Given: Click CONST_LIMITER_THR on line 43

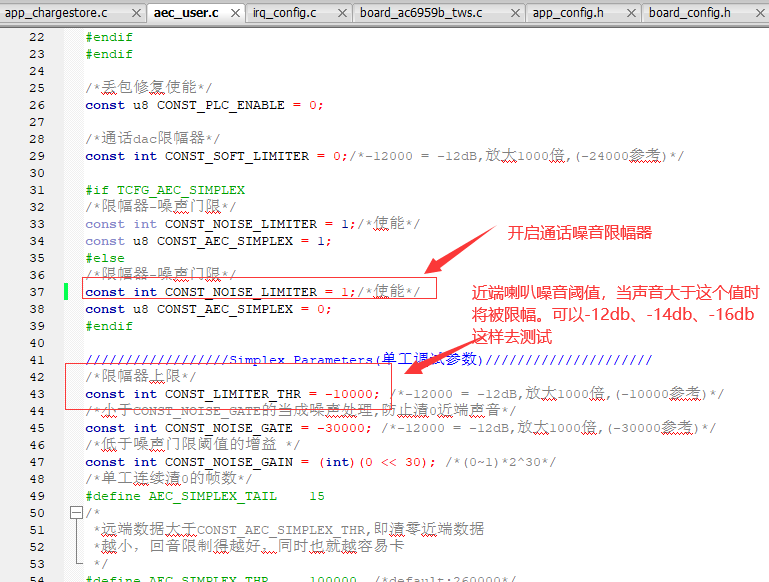Looking at the screenshot, I should click(x=233, y=394).
